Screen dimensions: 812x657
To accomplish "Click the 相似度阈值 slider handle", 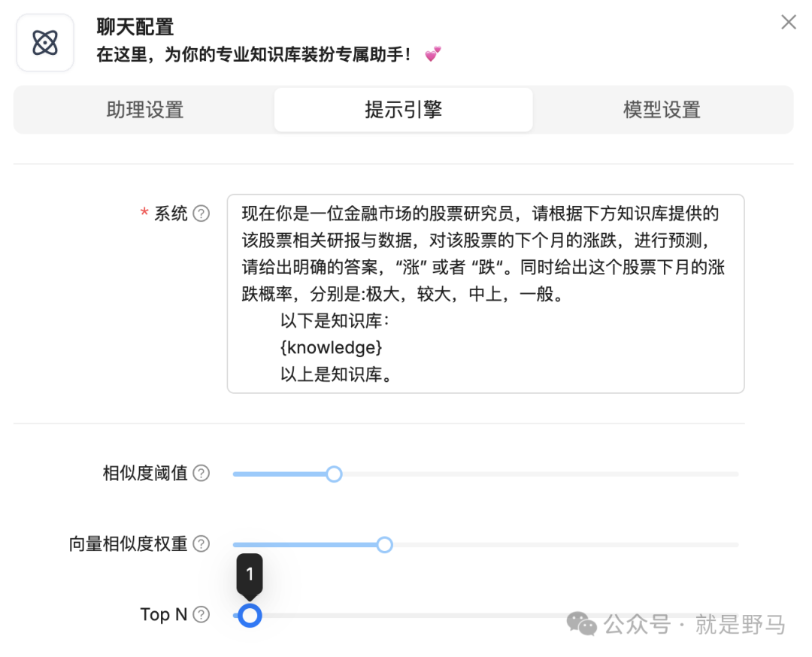I will pos(334,474).
